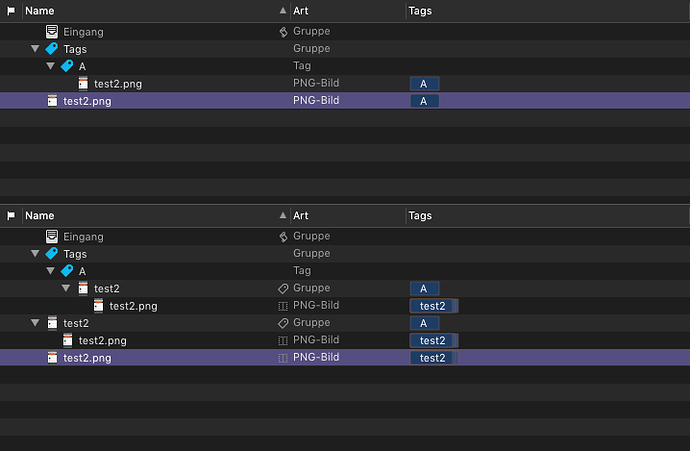
Task: Click the file icon of the highlighted test2.png in the lower list
Action: coord(52,357)
